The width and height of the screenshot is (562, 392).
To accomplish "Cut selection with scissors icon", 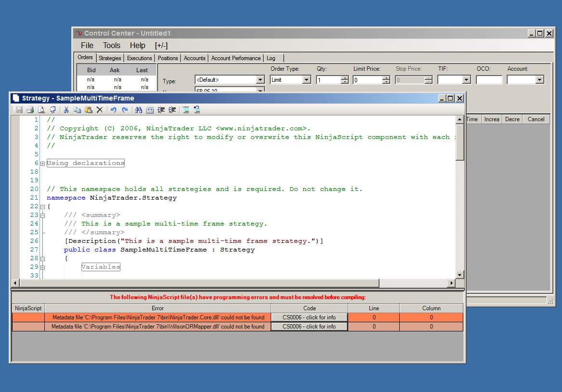I will pos(66,110).
